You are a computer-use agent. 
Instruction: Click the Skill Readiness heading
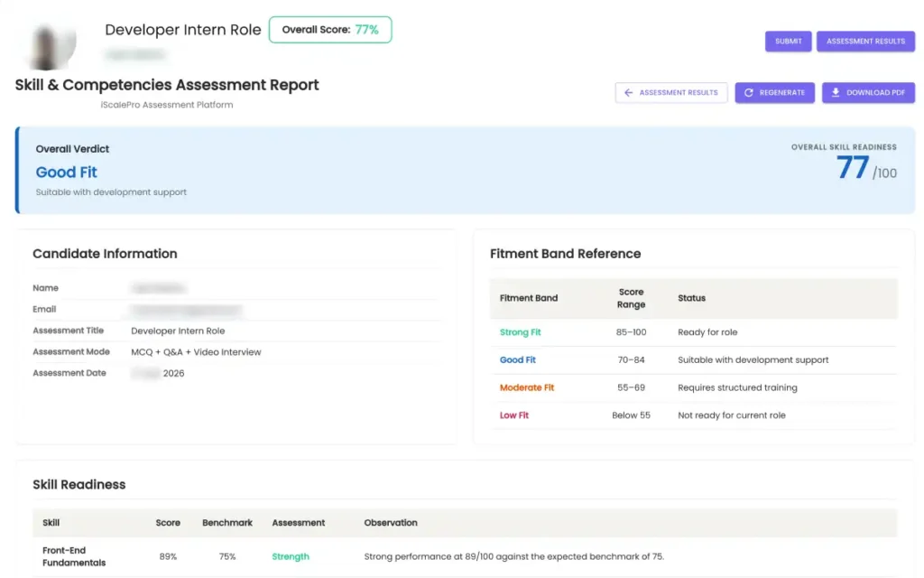coord(79,485)
